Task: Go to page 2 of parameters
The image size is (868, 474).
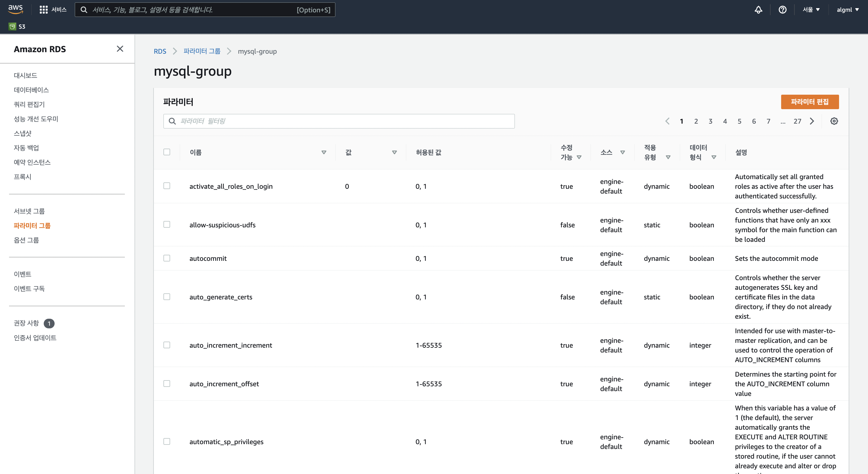Action: (x=696, y=121)
